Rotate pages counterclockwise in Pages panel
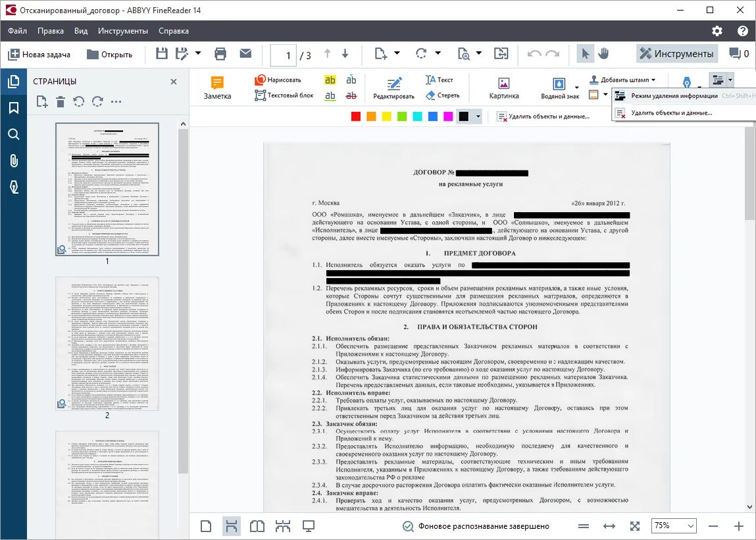 point(78,102)
